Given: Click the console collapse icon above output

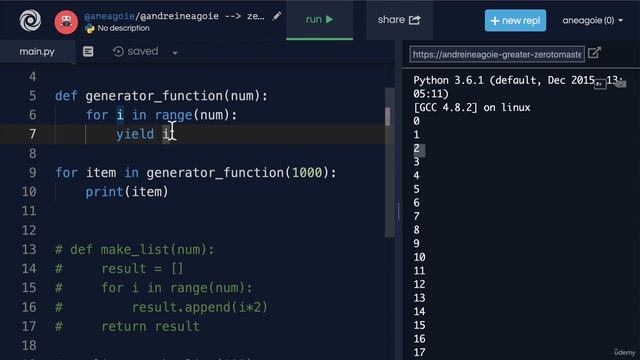Looking at the screenshot, I should (600, 84).
